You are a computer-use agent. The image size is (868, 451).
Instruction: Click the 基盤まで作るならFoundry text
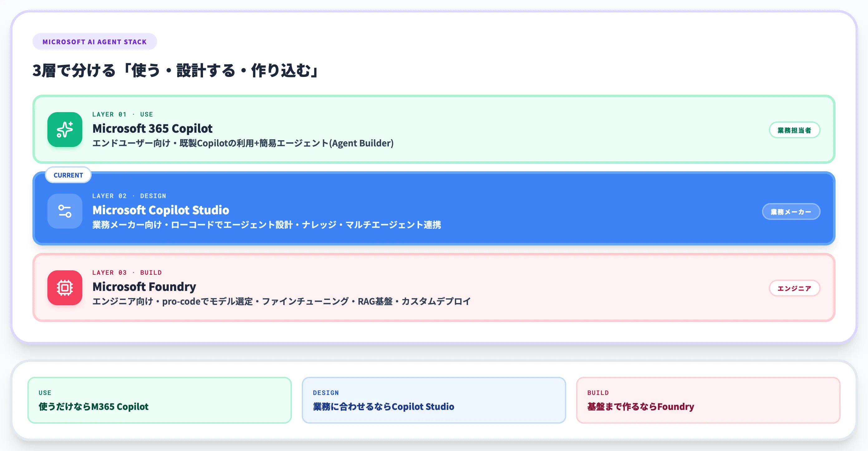pos(640,406)
